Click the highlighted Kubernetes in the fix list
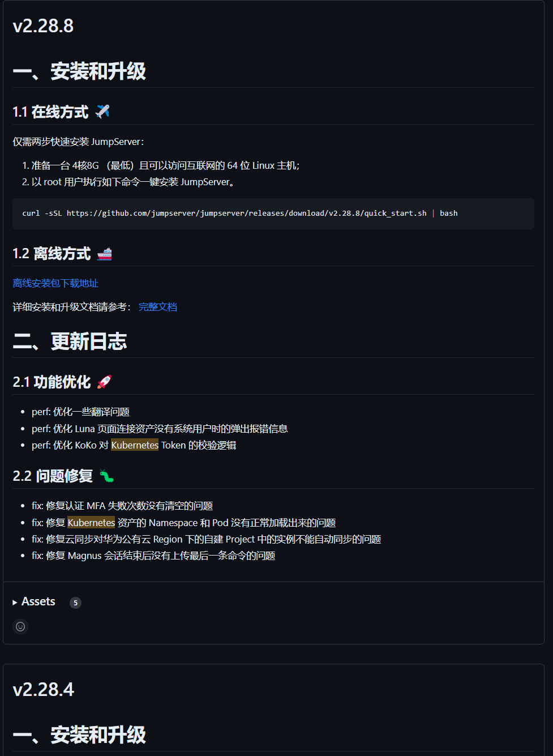 tap(91, 523)
